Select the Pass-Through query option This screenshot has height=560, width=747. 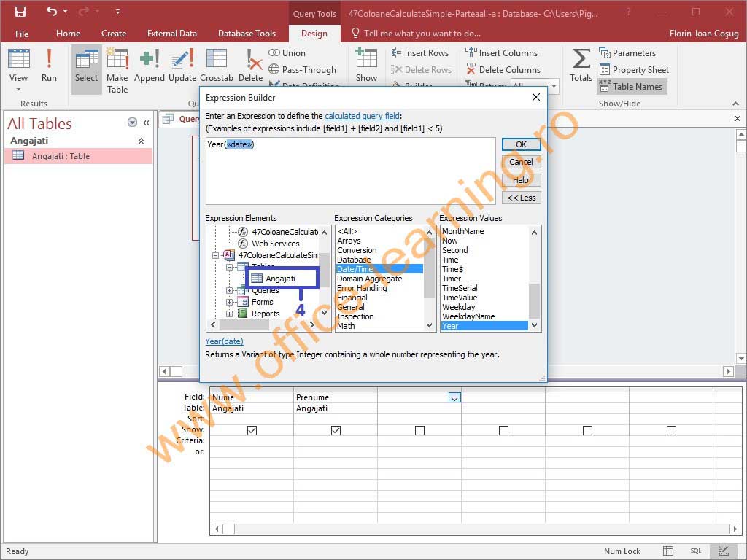(303, 69)
